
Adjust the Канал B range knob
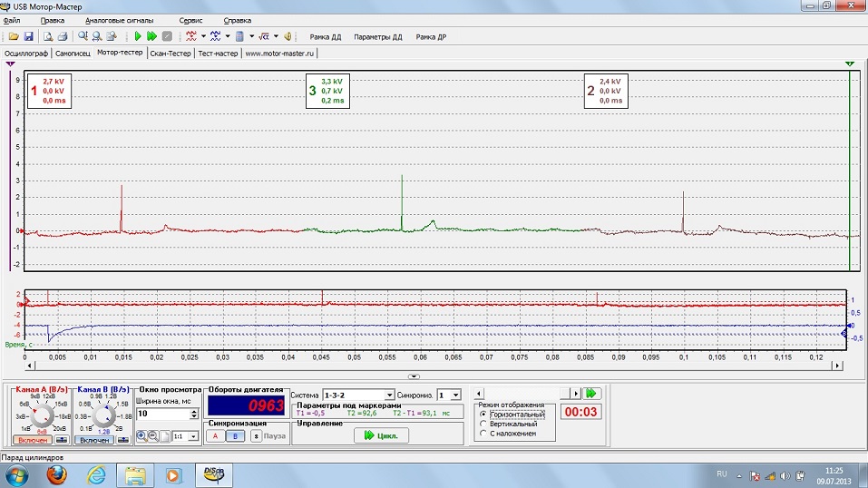pos(103,415)
